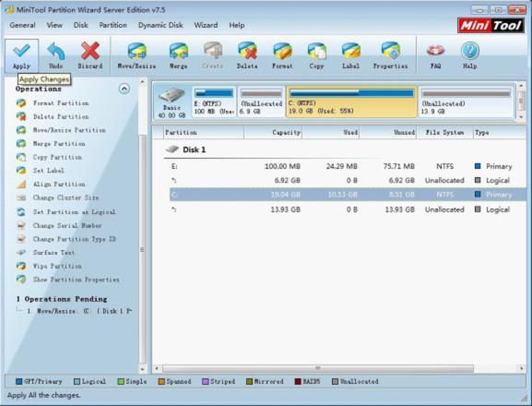Open the View menu

coord(54,25)
